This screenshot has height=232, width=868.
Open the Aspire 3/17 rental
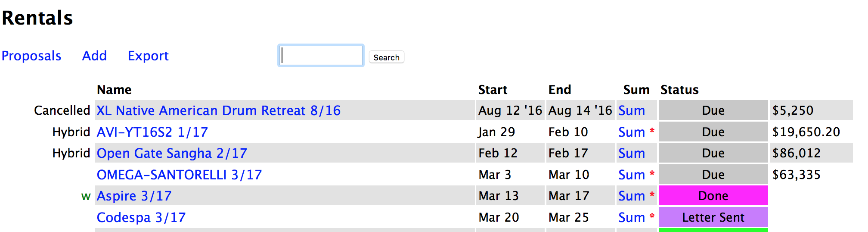pyautogui.click(x=134, y=196)
